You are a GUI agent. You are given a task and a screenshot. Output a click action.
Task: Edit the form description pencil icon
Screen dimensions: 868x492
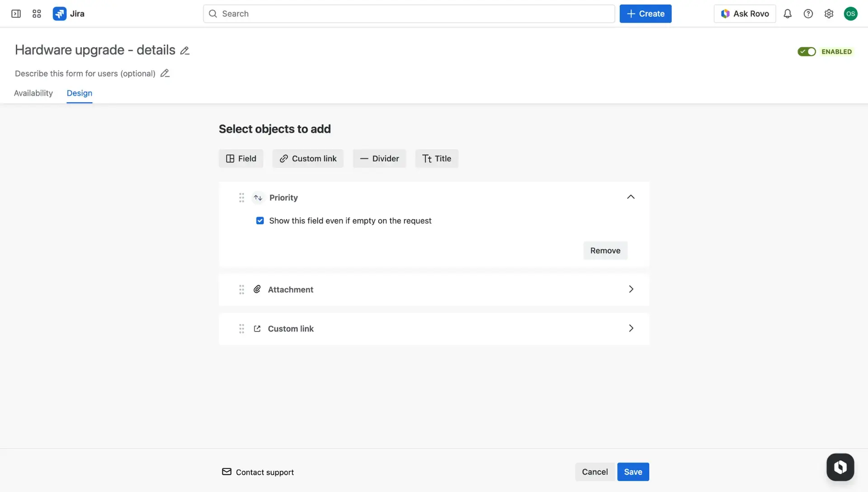pyautogui.click(x=165, y=73)
